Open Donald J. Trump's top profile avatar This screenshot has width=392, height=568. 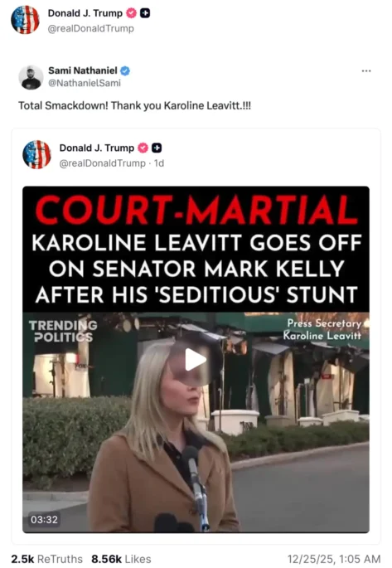(x=25, y=20)
